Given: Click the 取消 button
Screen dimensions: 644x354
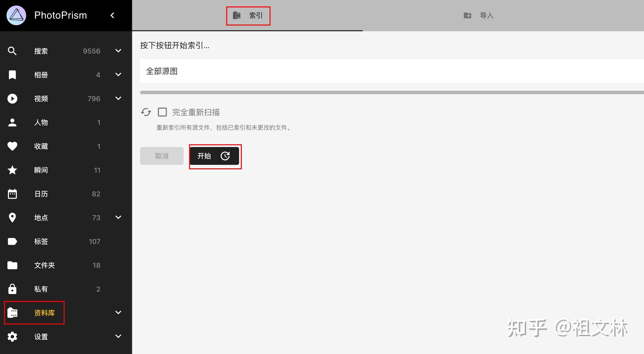Looking at the screenshot, I should coord(162,156).
